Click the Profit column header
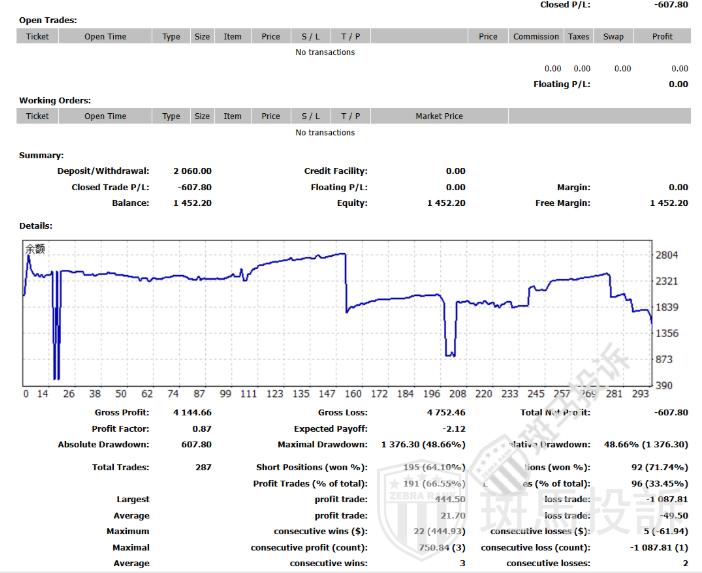702x573 pixels. [662, 36]
